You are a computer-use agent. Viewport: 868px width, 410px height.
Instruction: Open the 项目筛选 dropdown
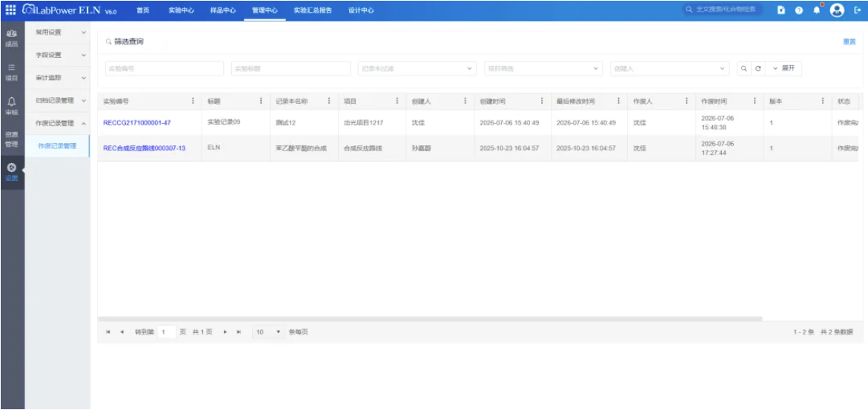[543, 69]
